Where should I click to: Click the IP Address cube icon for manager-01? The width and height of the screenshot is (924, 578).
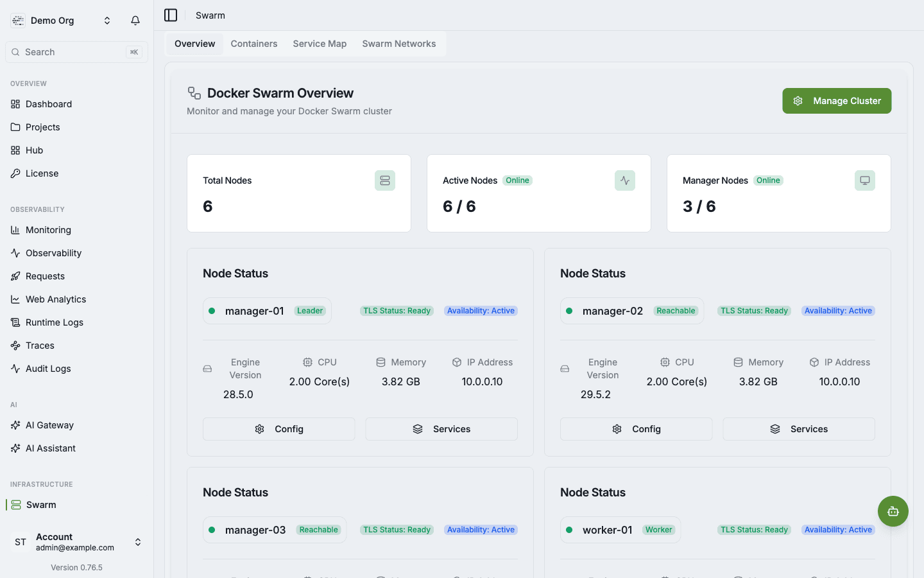pos(457,362)
